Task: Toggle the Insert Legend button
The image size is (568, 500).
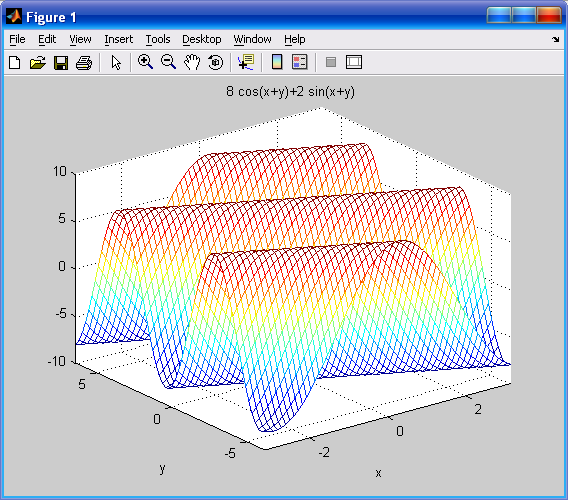Action: (x=300, y=62)
